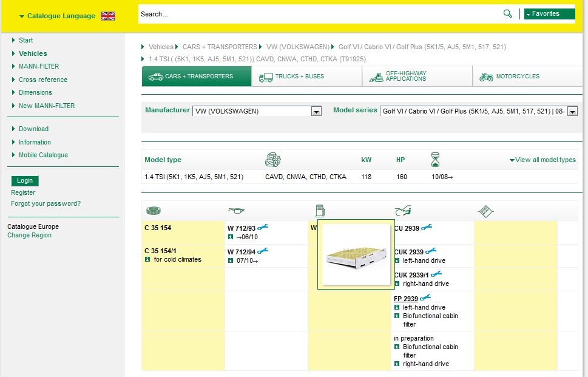Click wrench icon beside W 712/94

263,251
